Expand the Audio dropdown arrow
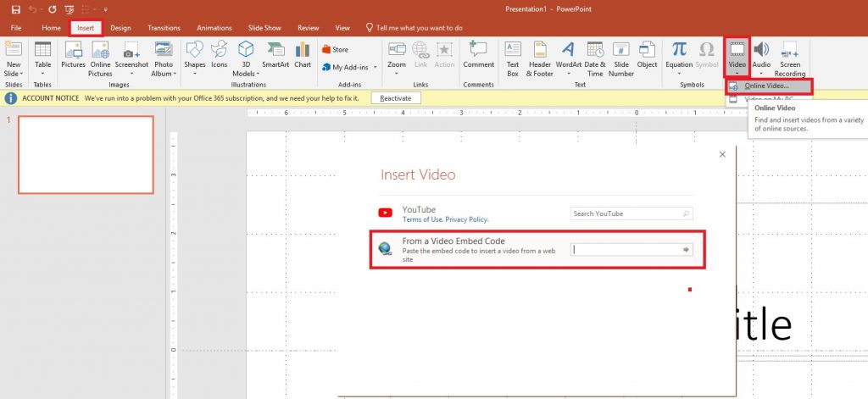 761,75
